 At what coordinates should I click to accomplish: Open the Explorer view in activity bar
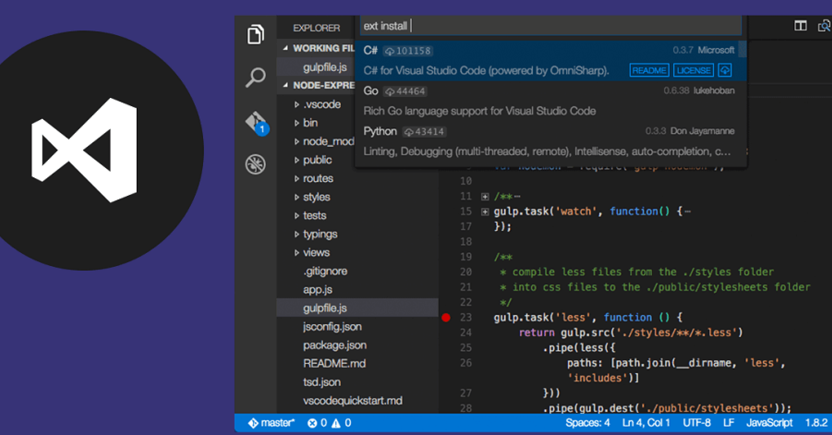(x=256, y=34)
